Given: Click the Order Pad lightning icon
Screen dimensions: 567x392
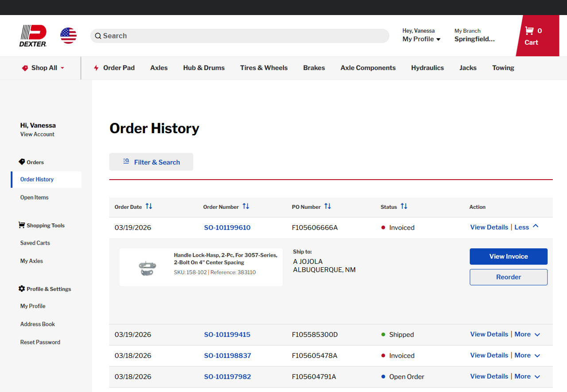Looking at the screenshot, I should pos(96,68).
